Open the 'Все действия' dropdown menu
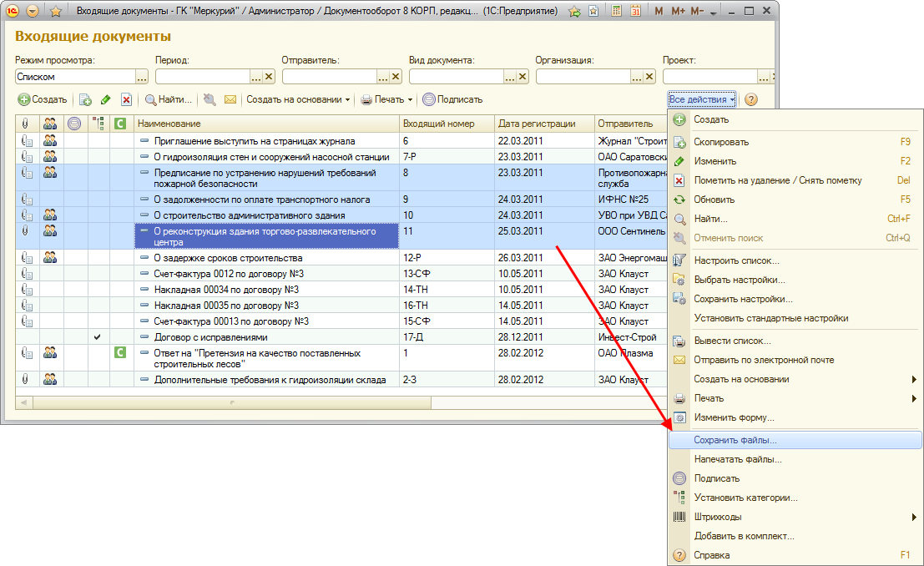The height and width of the screenshot is (566, 924). [702, 99]
